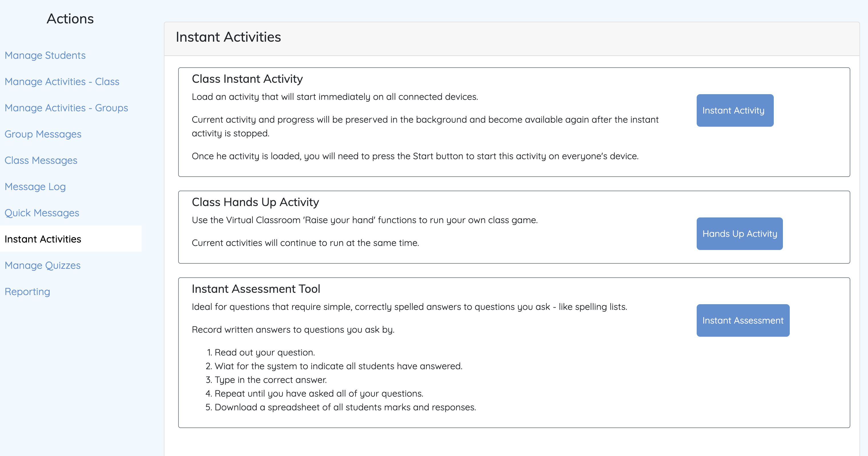Open Quick Messages page
This screenshot has height=456, width=868.
pos(42,213)
